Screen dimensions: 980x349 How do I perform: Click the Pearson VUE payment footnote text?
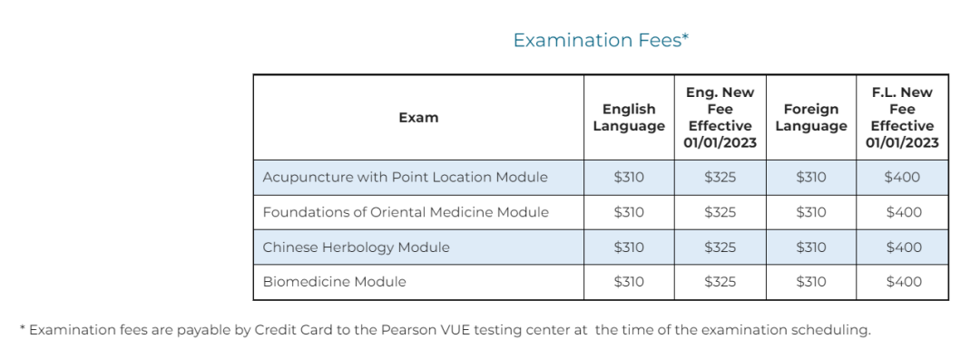click(x=445, y=330)
